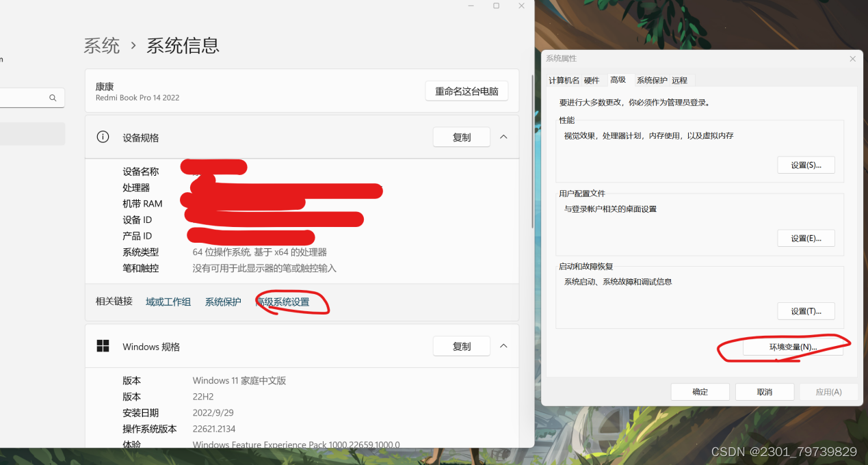Click the 与登录帐户相关的桌面设置 text
Screen dimensions: 868x465
610,209
